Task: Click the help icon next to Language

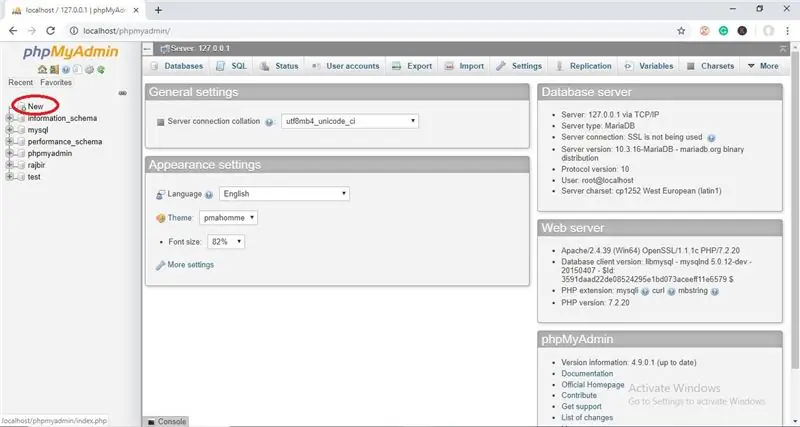Action: click(x=208, y=194)
